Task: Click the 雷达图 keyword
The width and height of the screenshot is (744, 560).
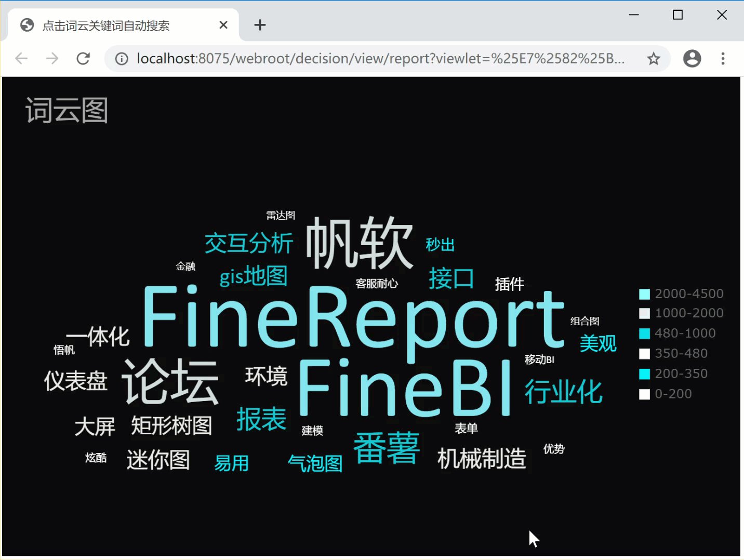Action: [281, 215]
